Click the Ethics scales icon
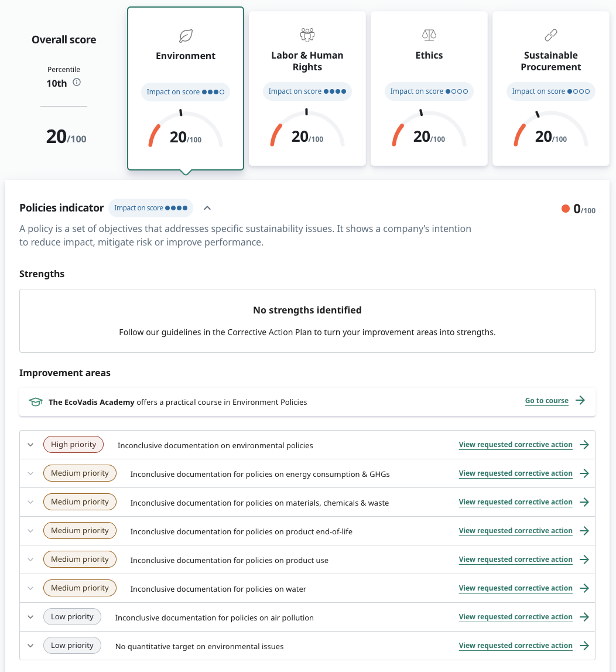The height and width of the screenshot is (672, 616). pos(429,35)
